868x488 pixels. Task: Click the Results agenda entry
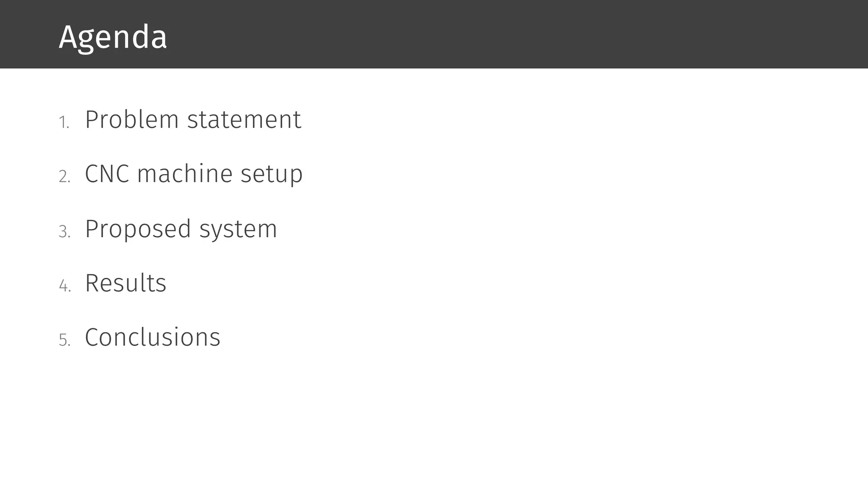(x=126, y=283)
